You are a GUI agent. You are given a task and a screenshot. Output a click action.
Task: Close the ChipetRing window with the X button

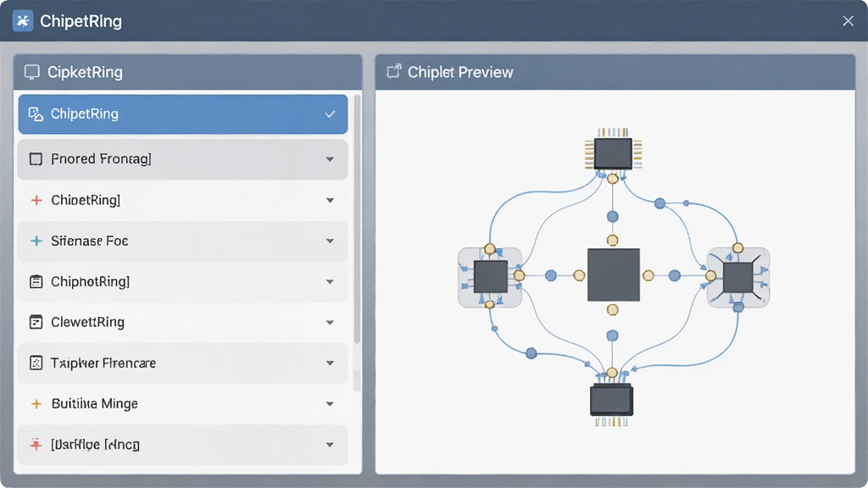tap(848, 21)
